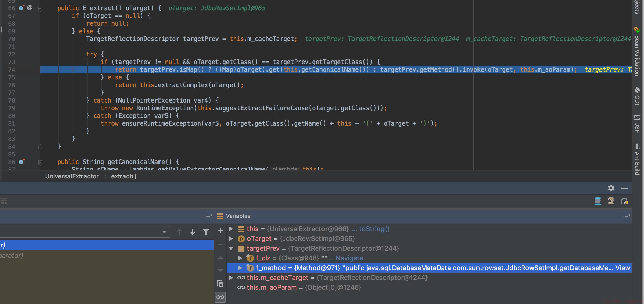This screenshot has width=644, height=304.
Task: Click the UniversalExtractor breadcrumb
Action: coord(72,176)
